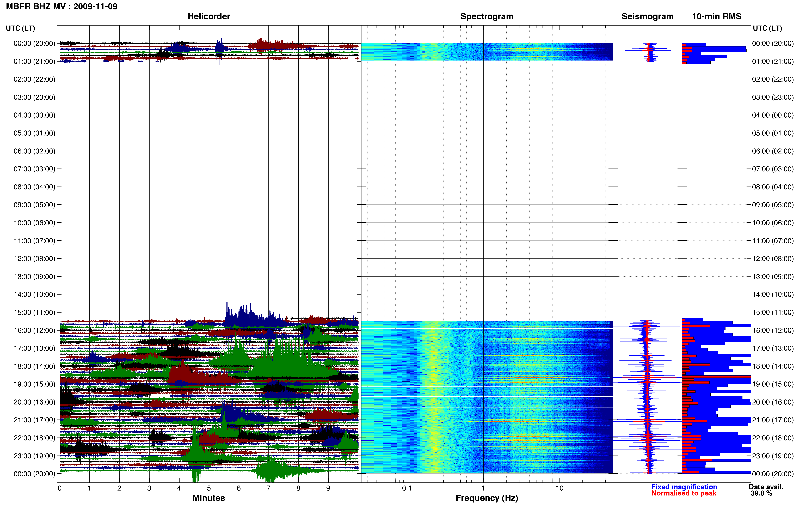Click 19:00 (15:00) on the RMS-side time axis

tap(773, 384)
